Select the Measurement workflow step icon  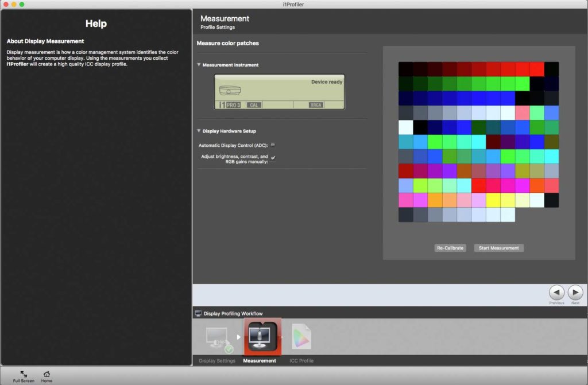pos(262,336)
